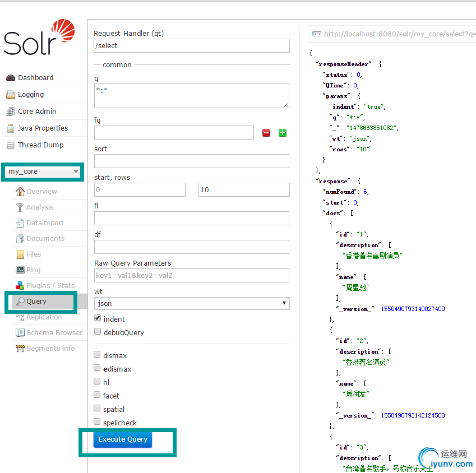476x473 pixels.
Task: Click the fl input field
Action: pyautogui.click(x=192, y=219)
